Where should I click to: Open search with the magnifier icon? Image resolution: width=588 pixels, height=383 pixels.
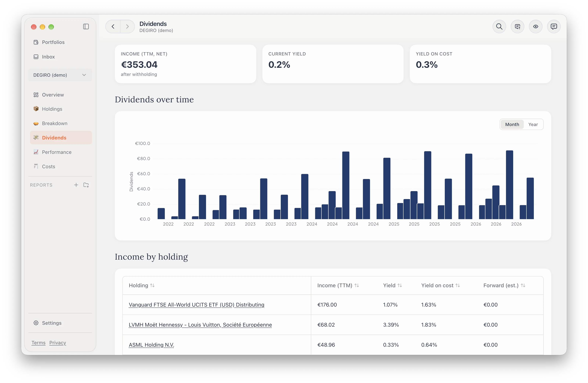pyautogui.click(x=499, y=26)
